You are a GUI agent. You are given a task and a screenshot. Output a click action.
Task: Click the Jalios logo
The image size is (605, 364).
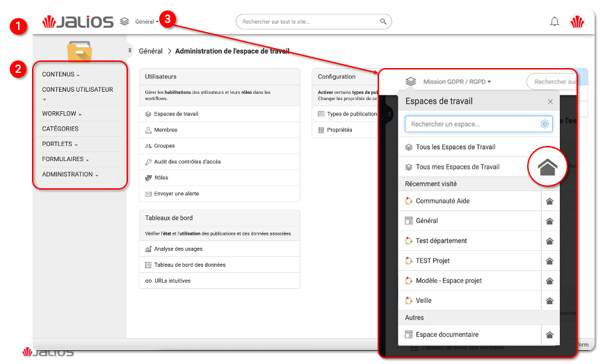(x=78, y=22)
